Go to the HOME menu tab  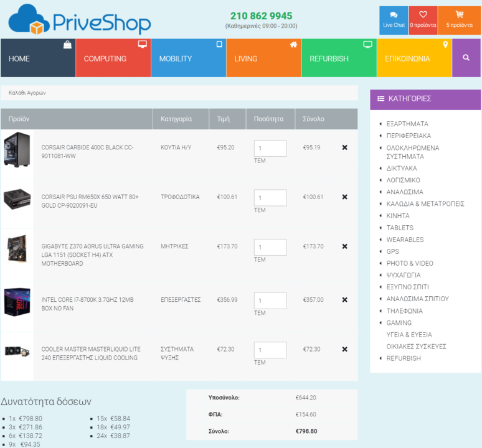point(38,58)
